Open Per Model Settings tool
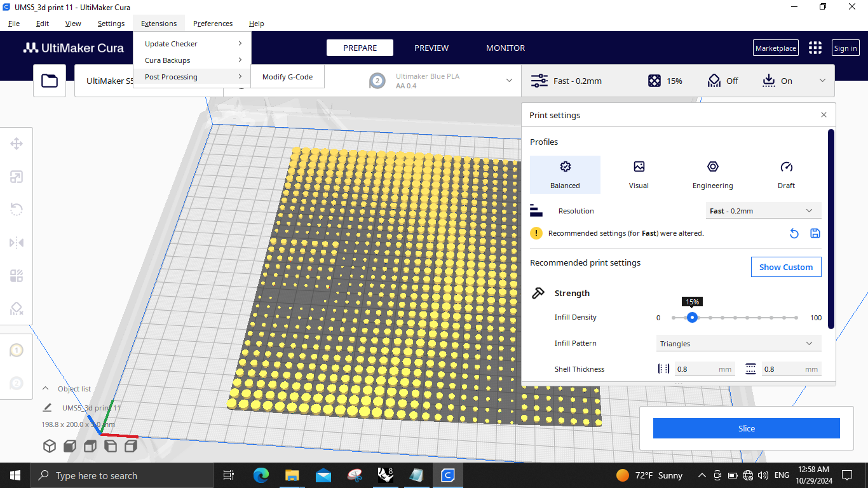Image resolution: width=868 pixels, height=488 pixels. (17, 276)
